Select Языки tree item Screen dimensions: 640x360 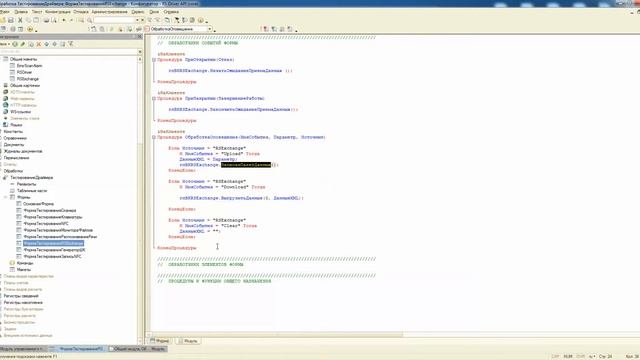(x=16, y=125)
